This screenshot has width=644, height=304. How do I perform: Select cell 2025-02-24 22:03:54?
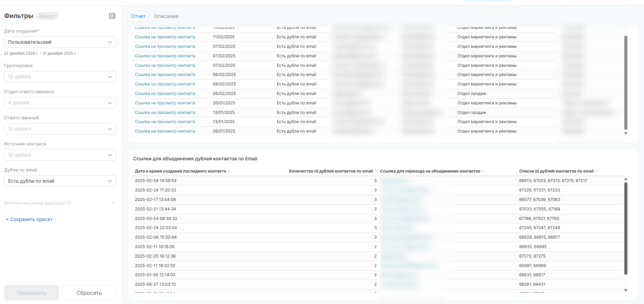pyautogui.click(x=156, y=228)
